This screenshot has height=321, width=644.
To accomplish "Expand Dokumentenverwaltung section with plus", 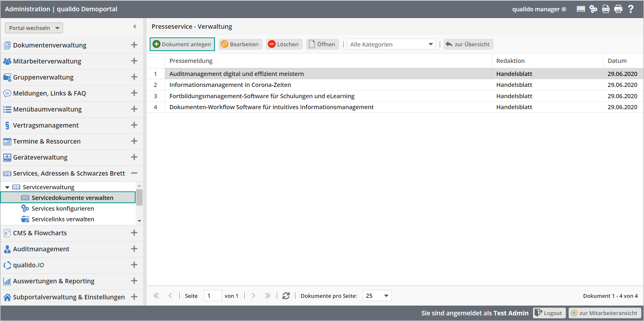I will click(134, 45).
